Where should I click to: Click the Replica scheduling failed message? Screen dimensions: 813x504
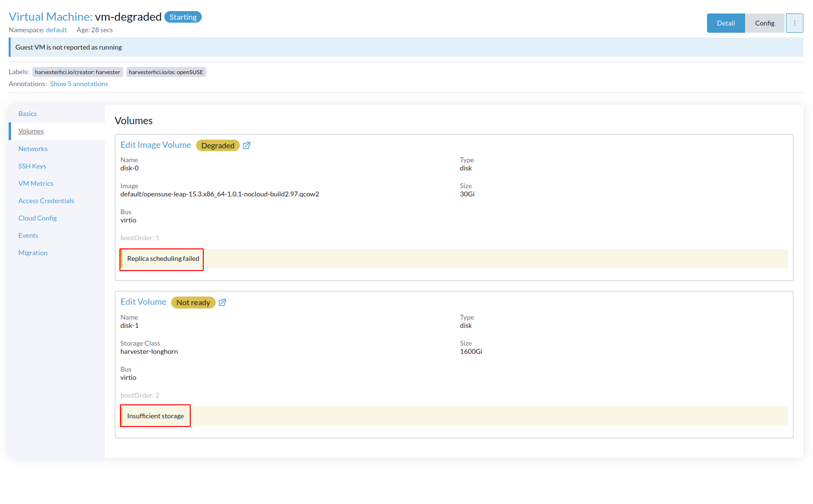click(x=163, y=258)
